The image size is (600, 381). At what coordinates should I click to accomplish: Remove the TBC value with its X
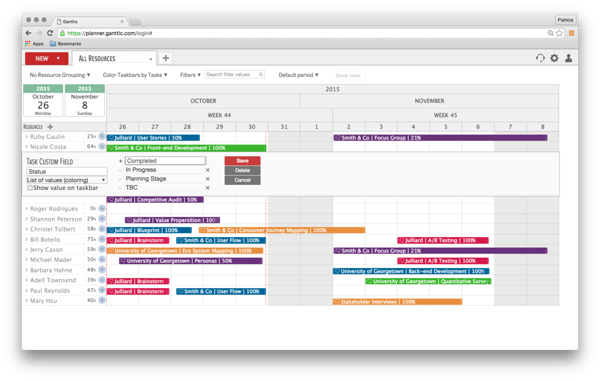pos(208,188)
